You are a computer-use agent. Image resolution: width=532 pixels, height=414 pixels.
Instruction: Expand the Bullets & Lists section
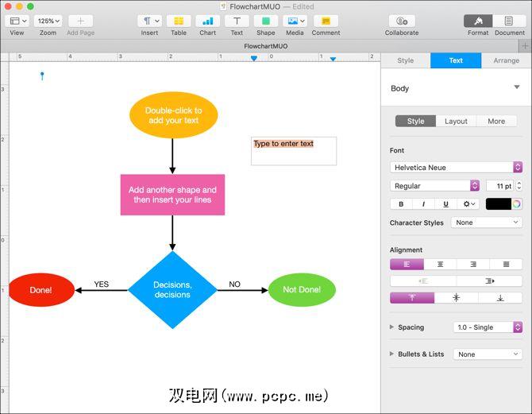[x=391, y=354]
